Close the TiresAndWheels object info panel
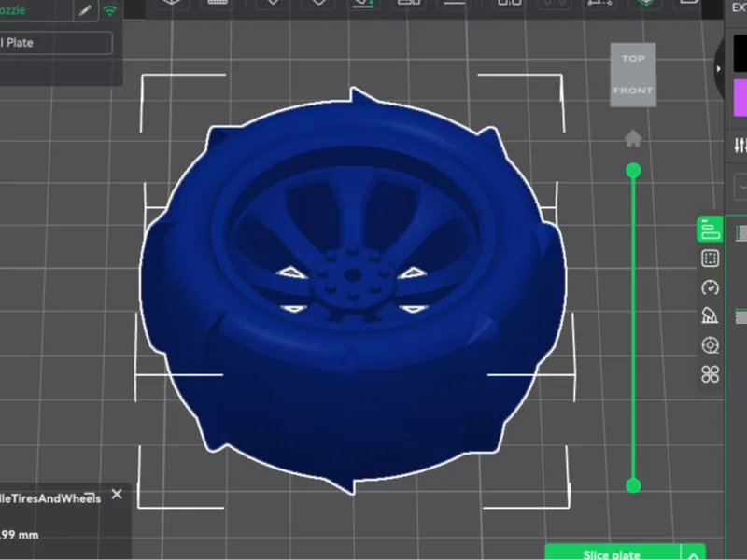 (x=117, y=495)
